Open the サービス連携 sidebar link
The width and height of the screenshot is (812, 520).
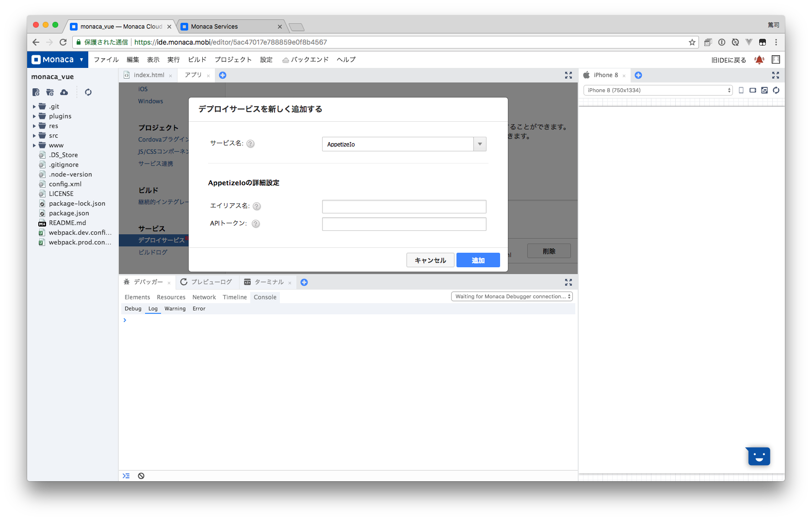click(156, 164)
